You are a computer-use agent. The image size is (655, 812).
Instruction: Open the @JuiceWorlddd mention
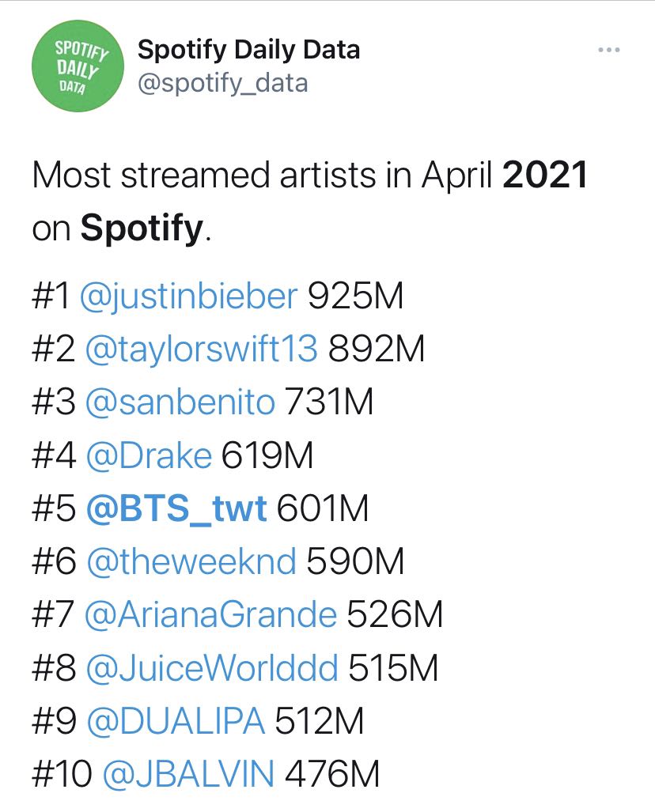[212, 668]
